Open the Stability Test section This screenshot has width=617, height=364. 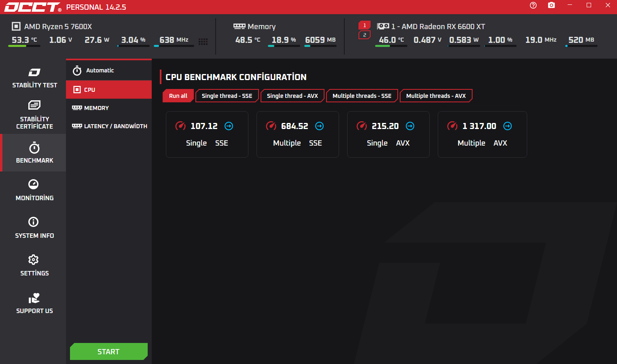pyautogui.click(x=34, y=78)
